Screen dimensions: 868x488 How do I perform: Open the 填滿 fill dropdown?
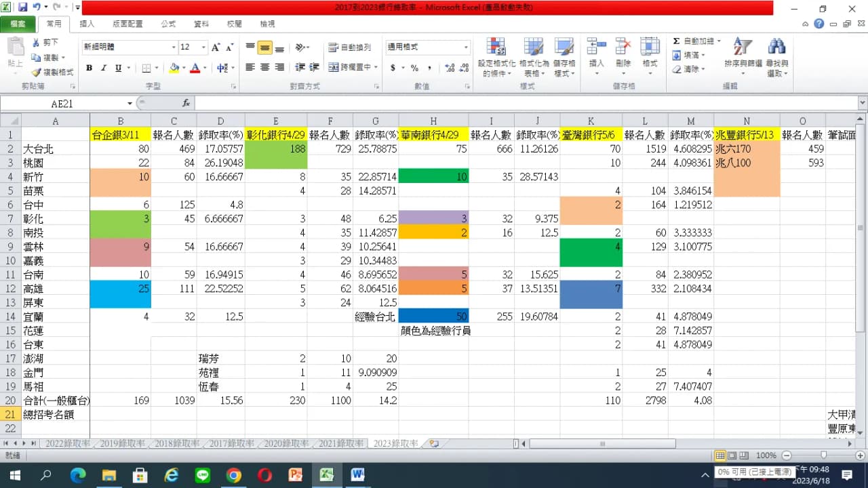[x=689, y=55]
